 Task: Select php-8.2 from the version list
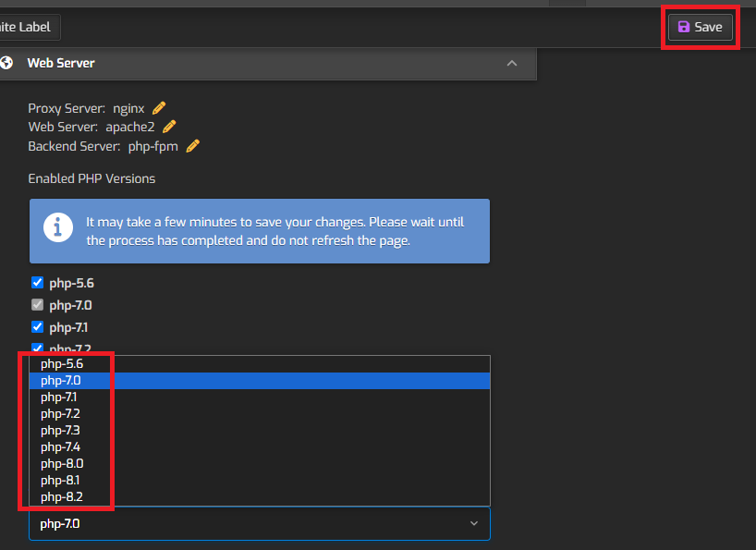pyautogui.click(x=59, y=496)
